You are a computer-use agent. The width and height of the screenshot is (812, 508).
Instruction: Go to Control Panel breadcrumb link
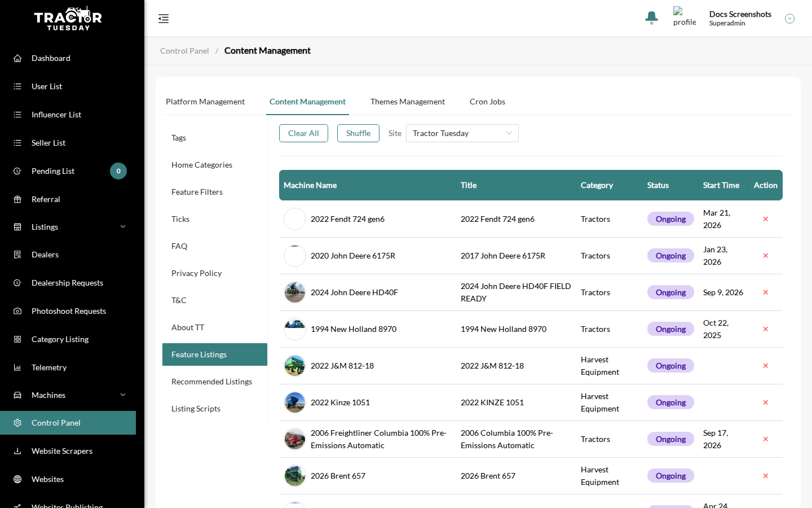(x=184, y=51)
